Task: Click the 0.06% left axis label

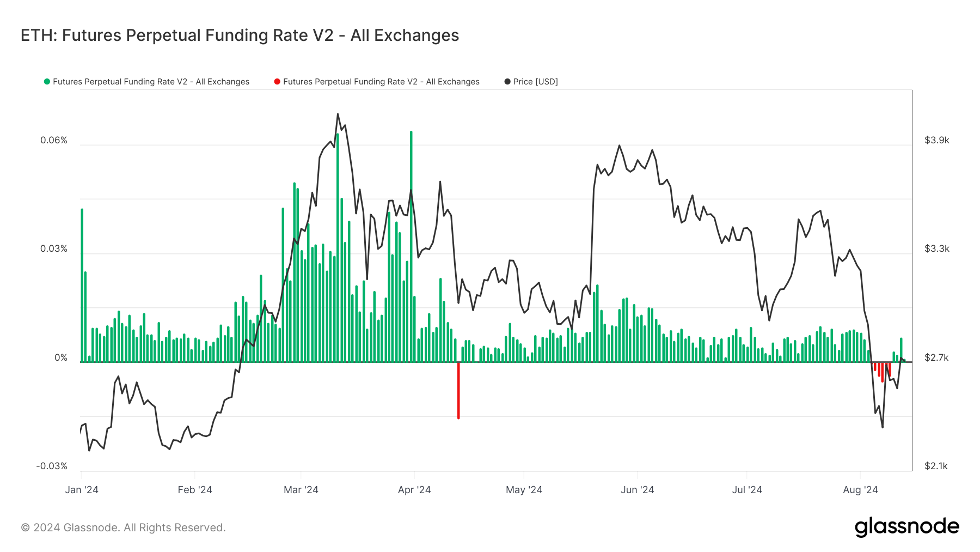Action: (x=54, y=140)
